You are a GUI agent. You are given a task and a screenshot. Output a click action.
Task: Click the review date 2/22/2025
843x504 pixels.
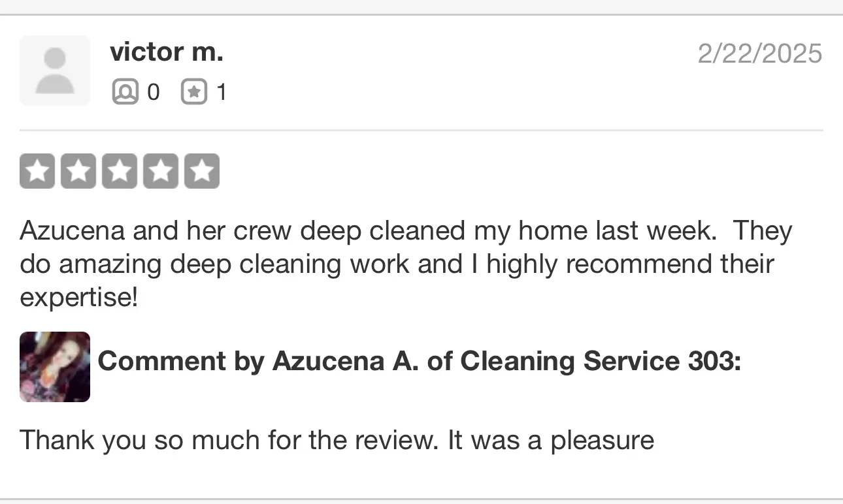point(759,54)
